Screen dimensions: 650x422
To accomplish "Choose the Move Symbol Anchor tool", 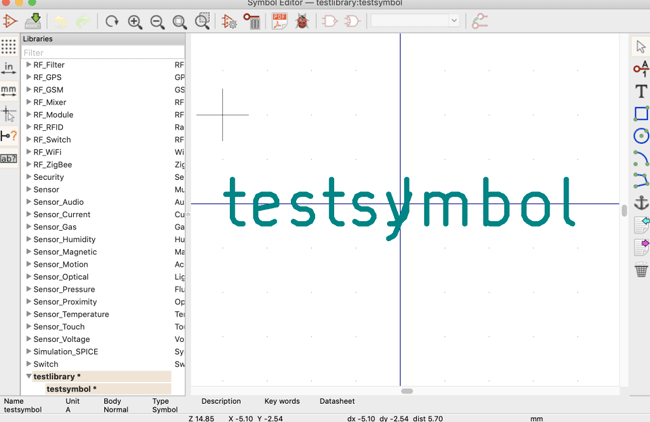I will (641, 203).
